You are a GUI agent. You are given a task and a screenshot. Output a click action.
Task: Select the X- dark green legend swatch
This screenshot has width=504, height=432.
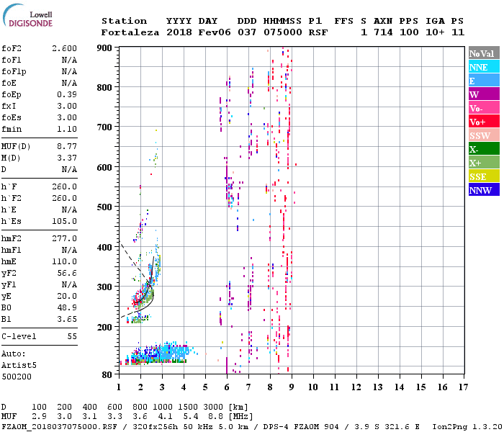point(484,149)
